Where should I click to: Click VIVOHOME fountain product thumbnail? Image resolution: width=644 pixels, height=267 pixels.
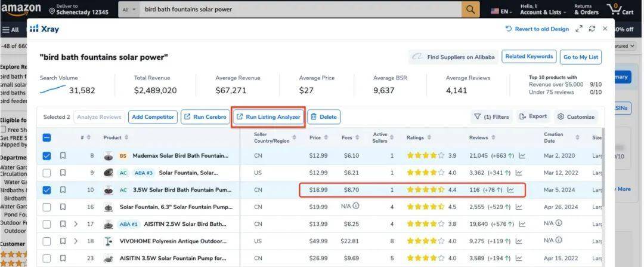[109, 241]
